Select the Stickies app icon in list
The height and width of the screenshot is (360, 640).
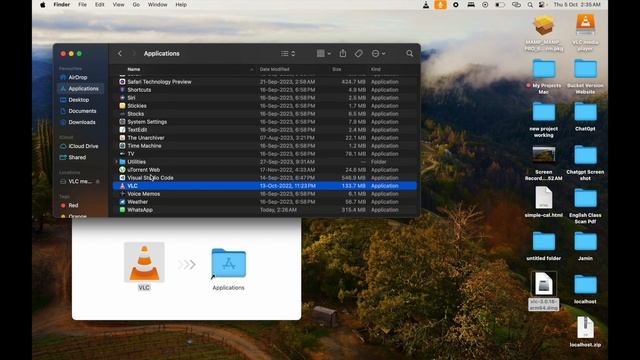122,106
